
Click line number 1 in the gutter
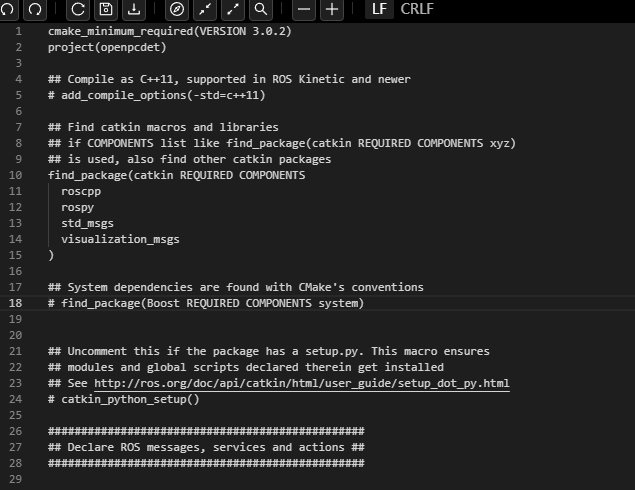[x=19, y=31]
